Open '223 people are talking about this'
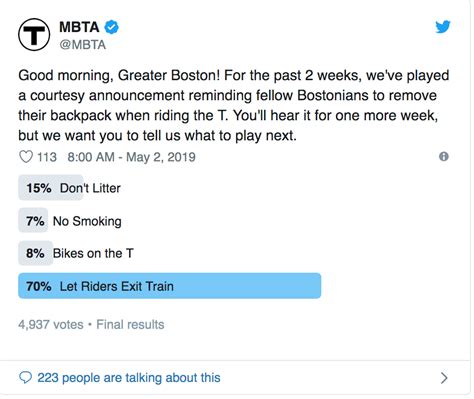The width and height of the screenshot is (474, 399). click(x=129, y=378)
